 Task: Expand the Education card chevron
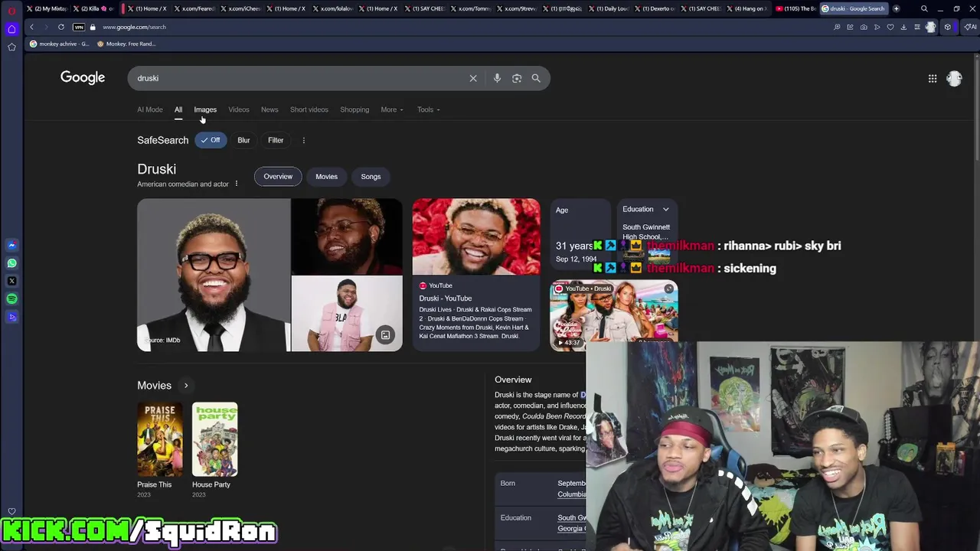point(665,210)
